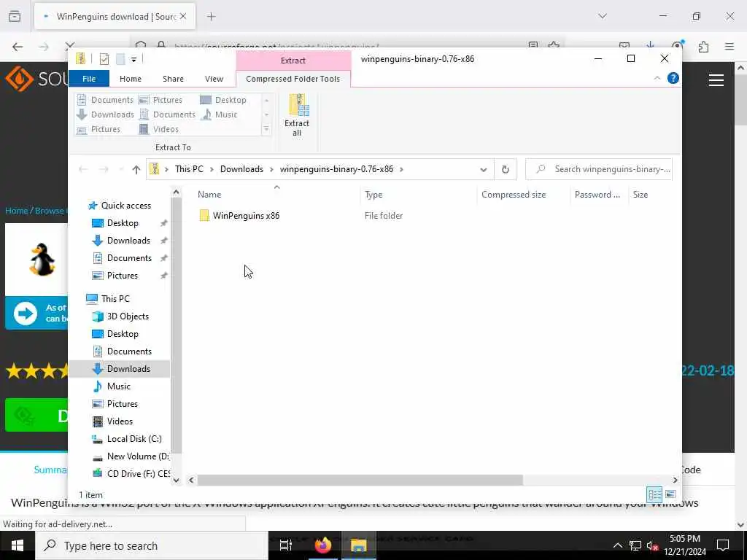Sort by the Compressed size column header

[514, 194]
